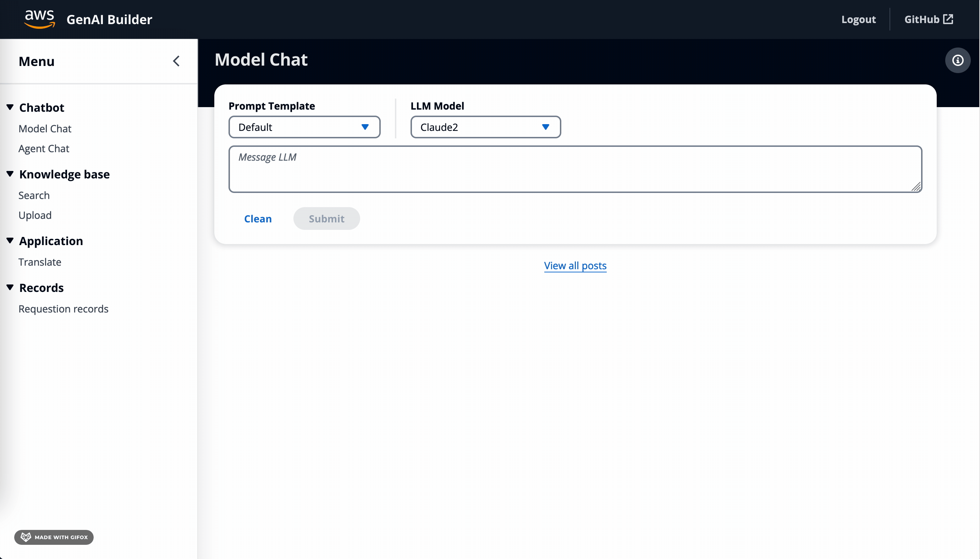Collapse the Application section triangle
The image size is (980, 559).
[x=10, y=241]
